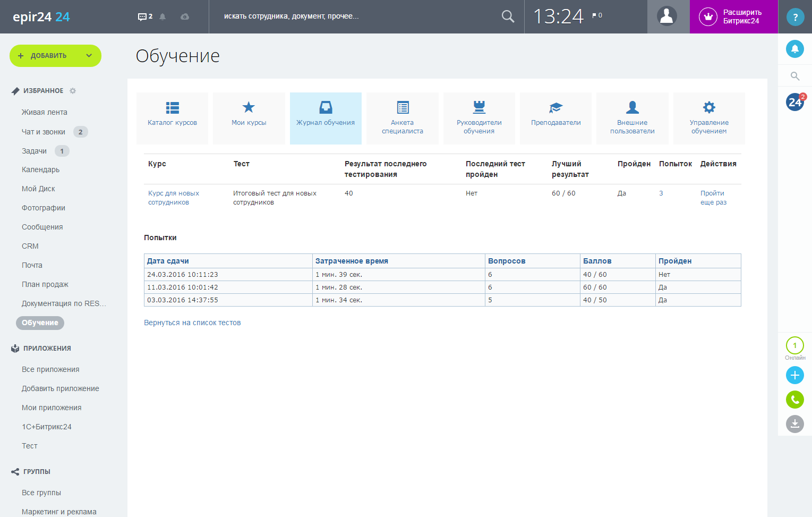Open CRM in sidebar
Viewport: 812px width, 517px height.
(30, 246)
